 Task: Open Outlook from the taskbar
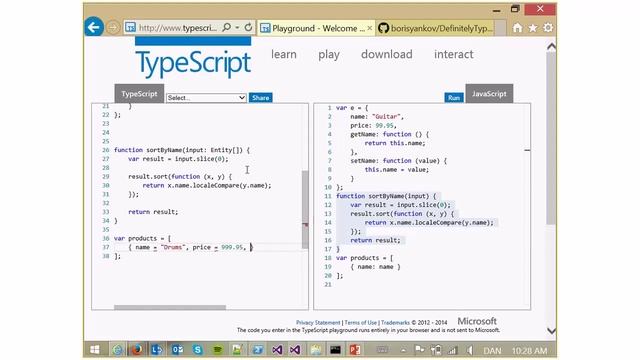[177, 350]
